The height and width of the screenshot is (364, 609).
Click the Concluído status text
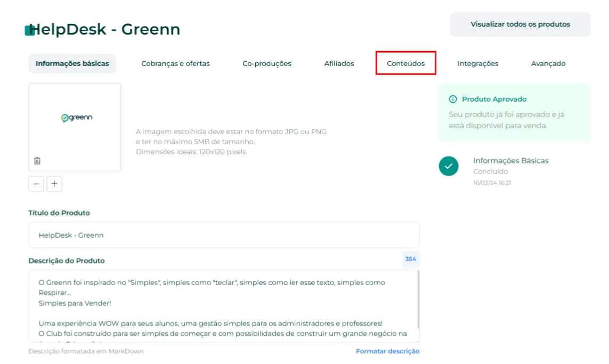click(491, 171)
